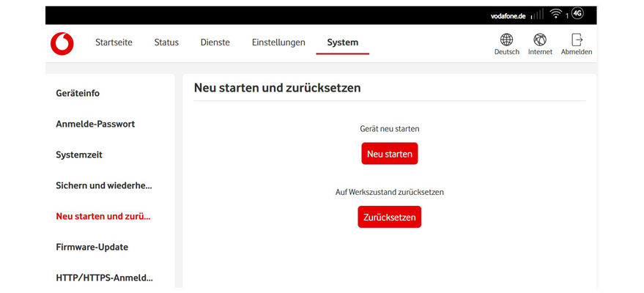Go to the Dienste tab
644x293 pixels.
pyautogui.click(x=215, y=42)
